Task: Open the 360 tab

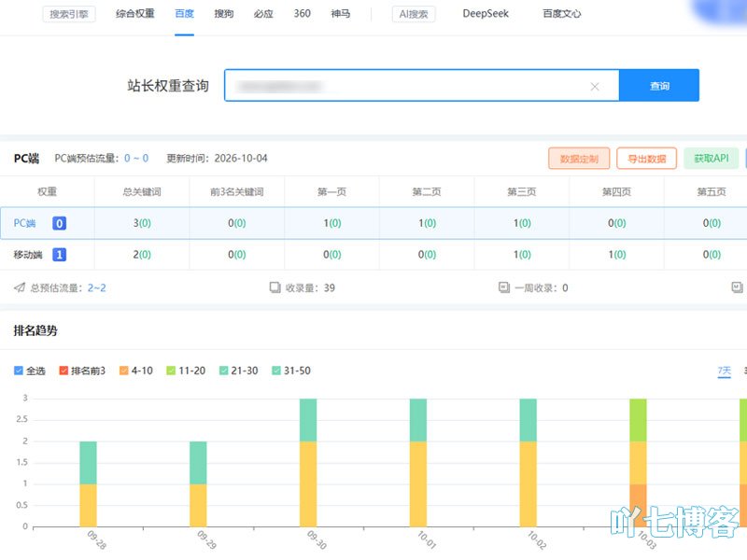Action: (x=302, y=14)
